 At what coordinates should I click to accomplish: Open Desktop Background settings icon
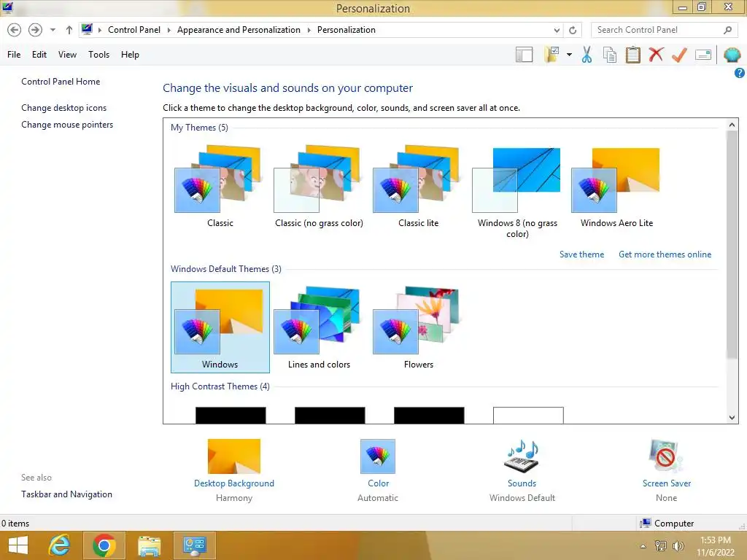point(234,456)
